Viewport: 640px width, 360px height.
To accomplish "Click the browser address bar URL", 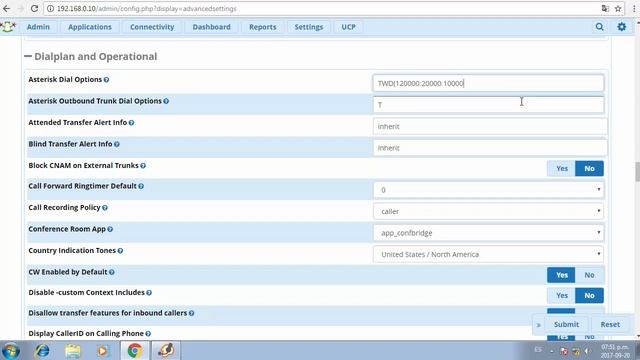I will click(x=147, y=9).
